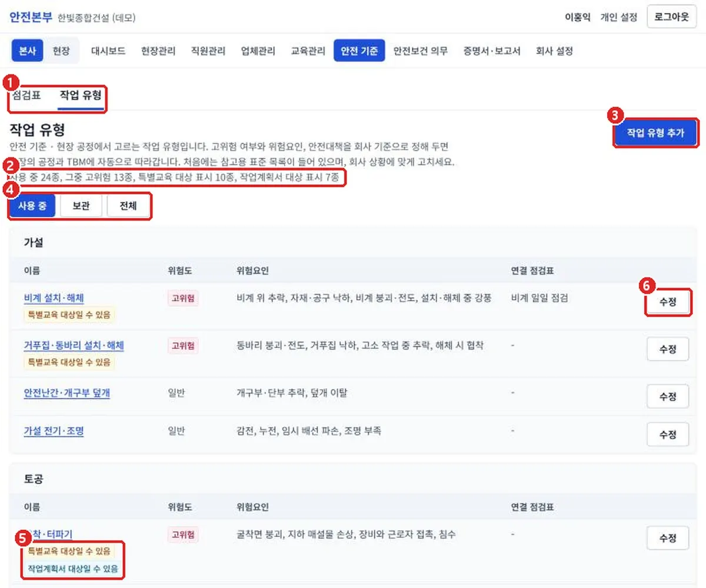This screenshot has height=588, width=706.
Task: Click the 안전본부 logo title
Action: (x=31, y=16)
